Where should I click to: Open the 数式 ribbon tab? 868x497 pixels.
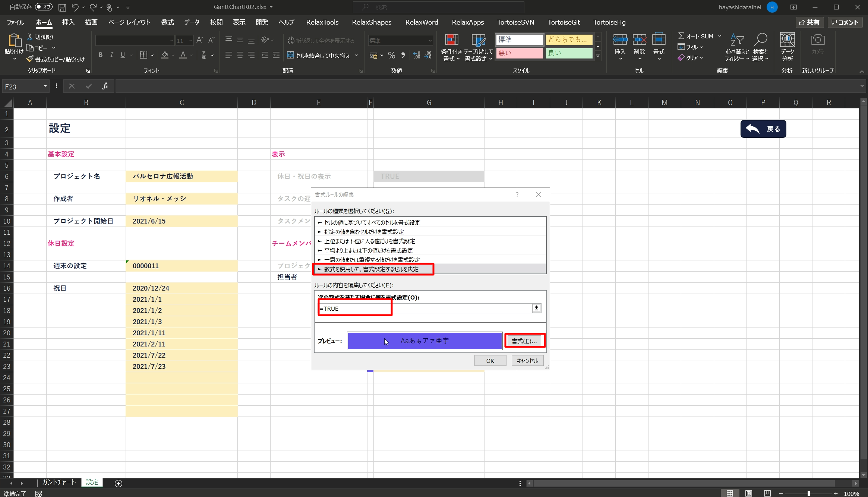pos(167,22)
